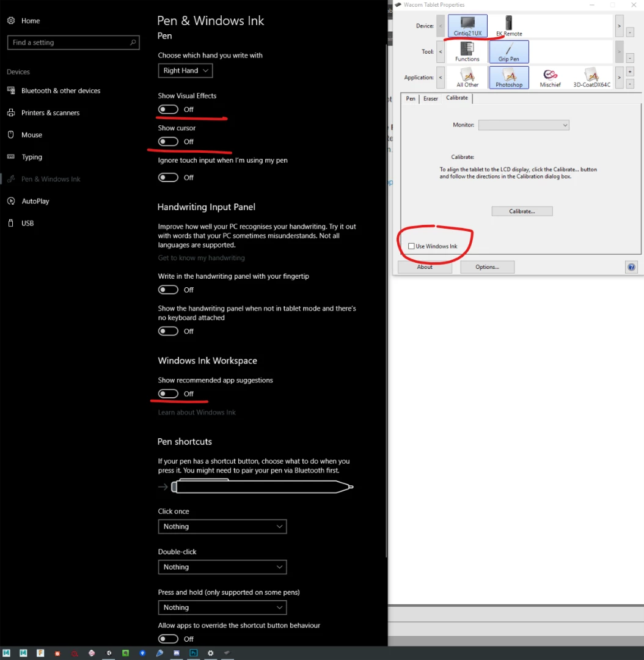Screen dimensions: 644x660
Task: Open the Monitor dropdown in Wacom
Action: [524, 125]
